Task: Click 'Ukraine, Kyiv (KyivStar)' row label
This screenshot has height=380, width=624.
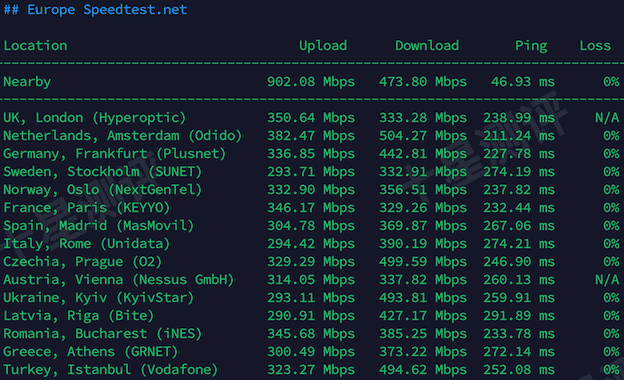Action: coord(99,298)
